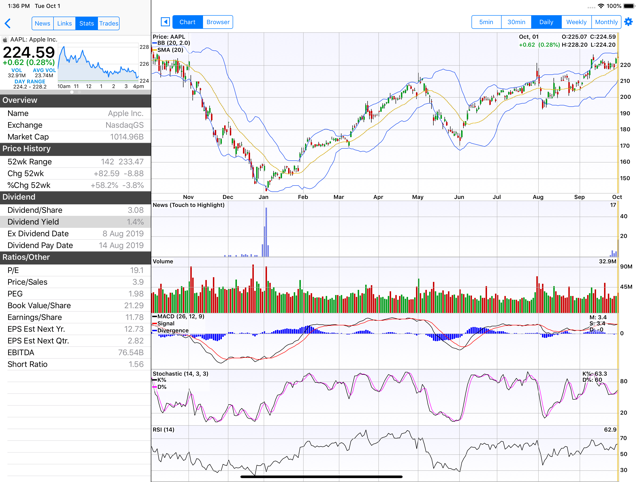Viewport: 643px width, 482px height.
Task: Select the Dividend/Share row
Action: pos(75,210)
